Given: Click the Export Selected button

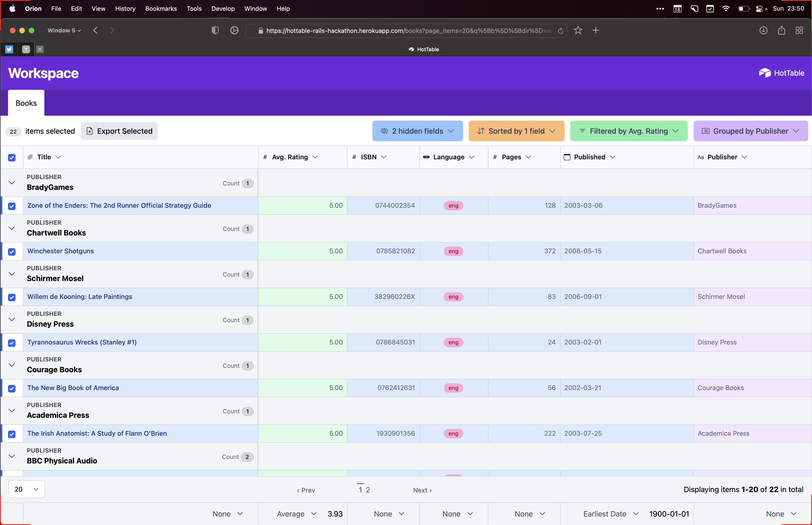Looking at the screenshot, I should [x=119, y=131].
